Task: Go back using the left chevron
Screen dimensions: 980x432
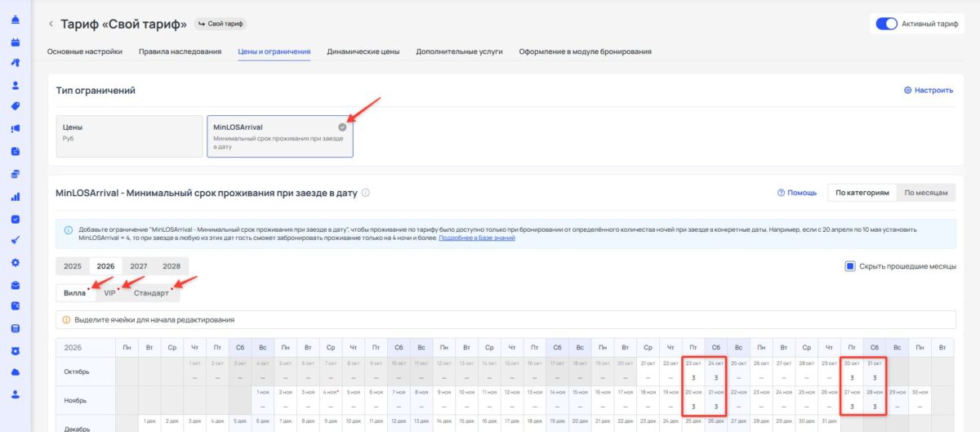Action: pos(51,24)
